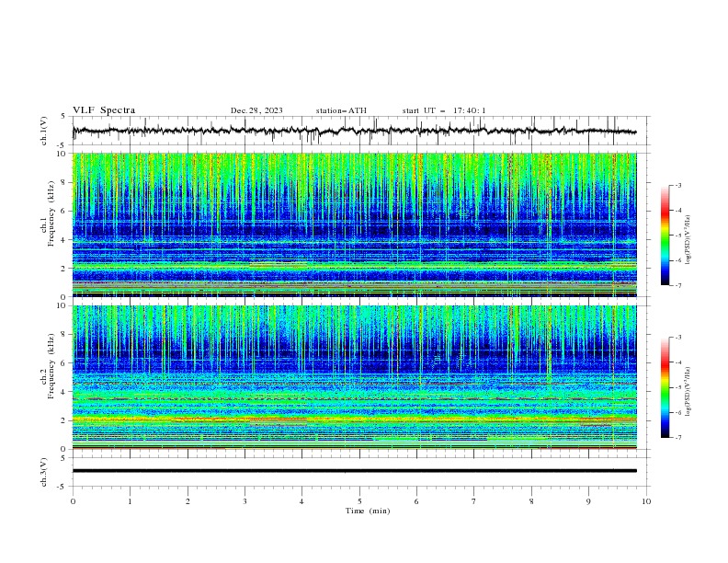Click the ch.3 flat voltage trace
Image resolution: width=728 pixels, height=563 pixels.
point(355,471)
